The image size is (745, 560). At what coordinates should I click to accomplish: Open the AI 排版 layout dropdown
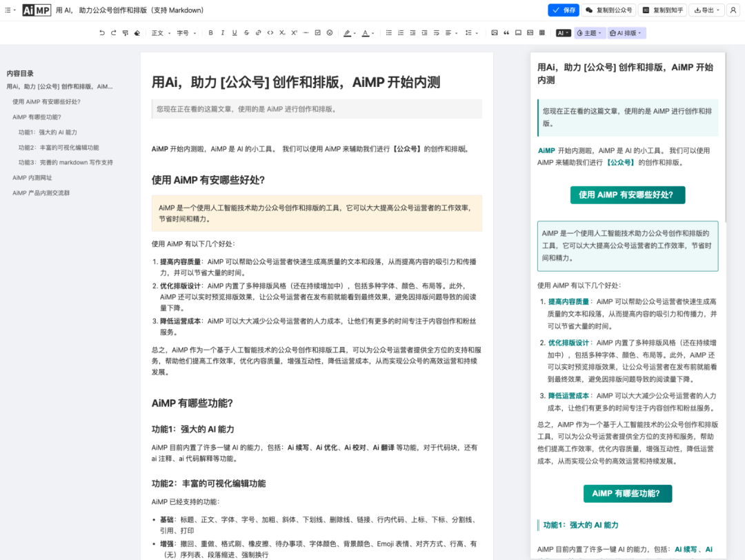[x=626, y=33]
